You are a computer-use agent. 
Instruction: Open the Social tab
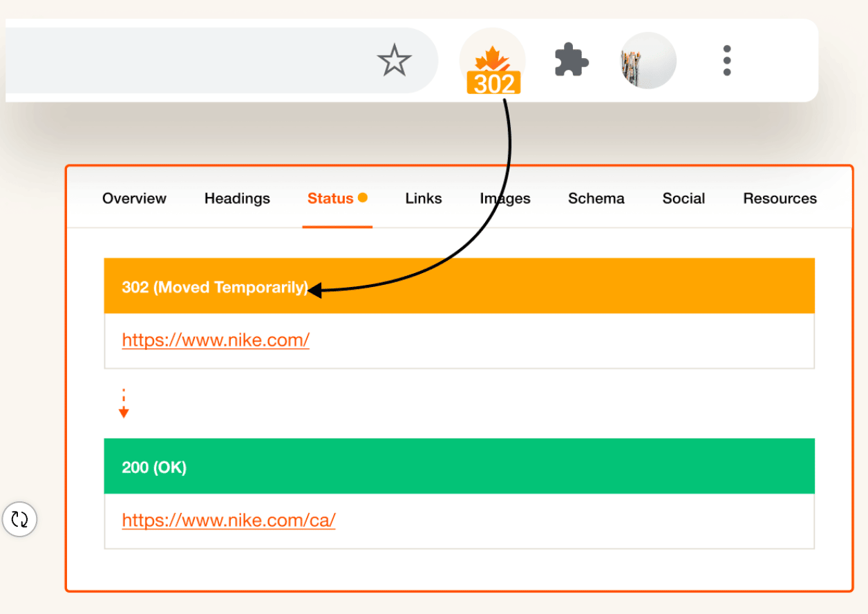tap(683, 198)
